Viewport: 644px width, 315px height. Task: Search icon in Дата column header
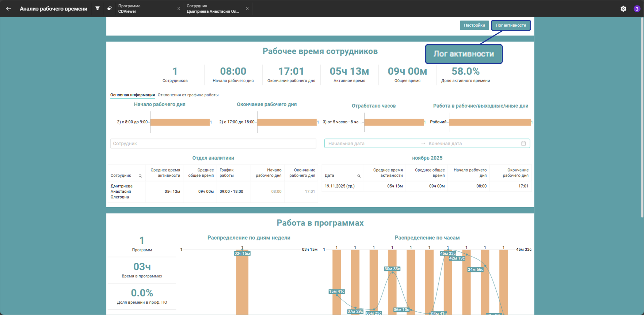coord(359,176)
